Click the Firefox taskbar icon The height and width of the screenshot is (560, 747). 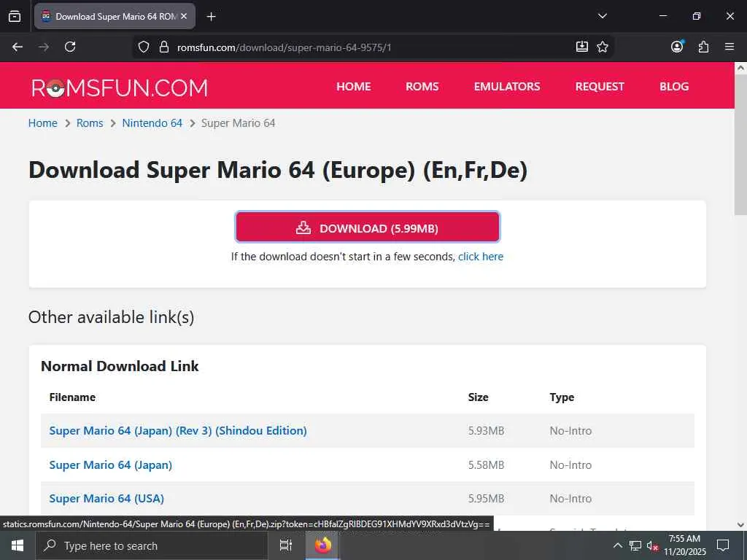pyautogui.click(x=322, y=545)
